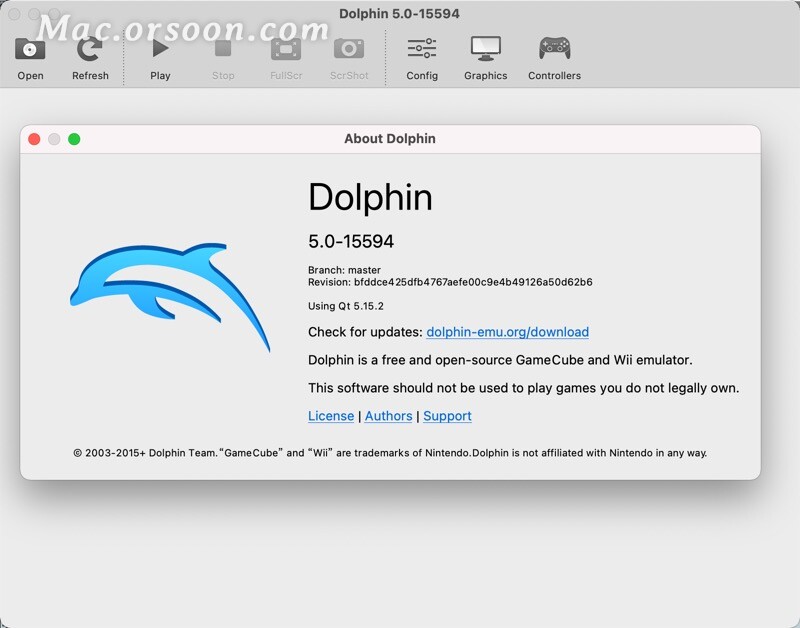
Task: Click the 'About Dolphin' dialog title
Action: pyautogui.click(x=390, y=139)
